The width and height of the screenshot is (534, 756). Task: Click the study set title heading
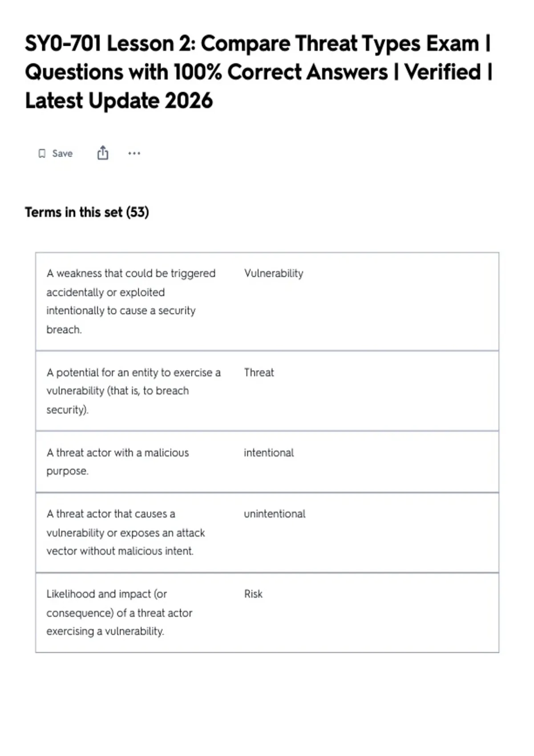(259, 72)
